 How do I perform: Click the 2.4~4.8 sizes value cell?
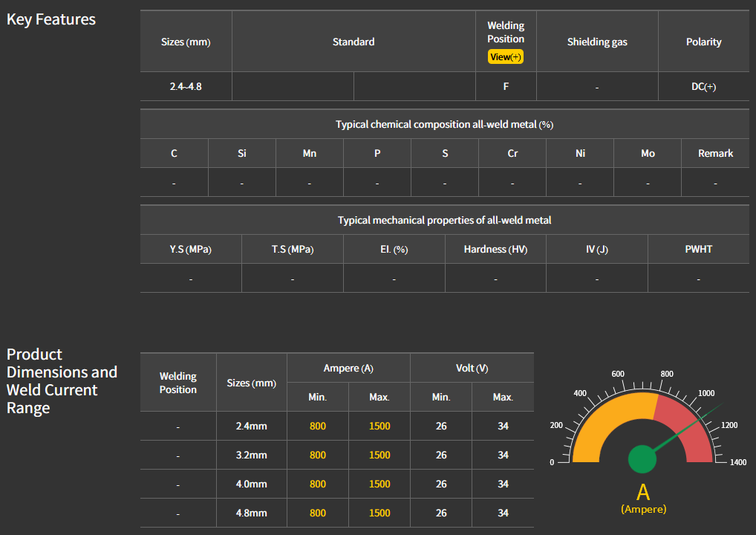tap(186, 87)
